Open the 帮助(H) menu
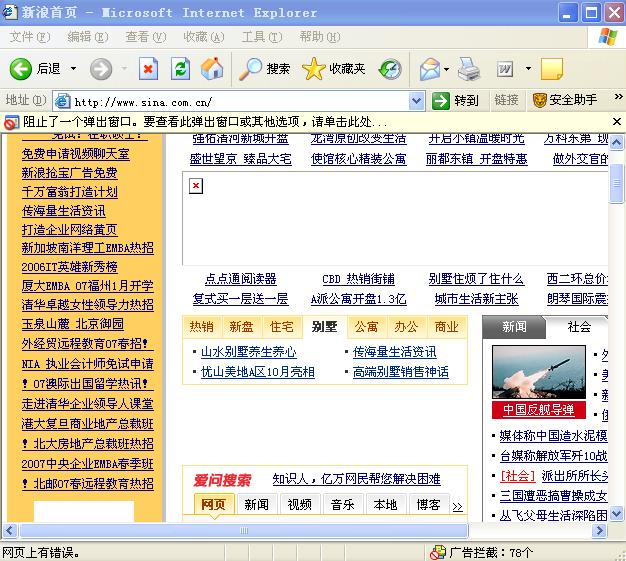Viewport: 626px width, 561px height. pyautogui.click(x=320, y=37)
